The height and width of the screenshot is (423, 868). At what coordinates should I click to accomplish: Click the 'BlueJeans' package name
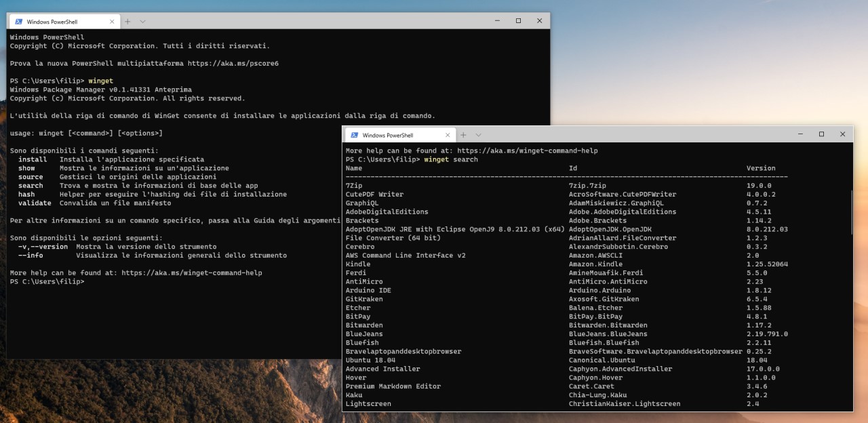[x=364, y=334]
